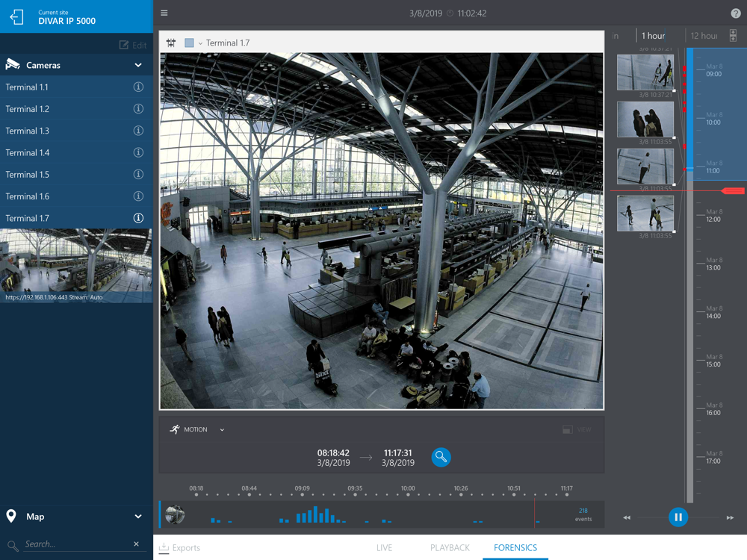The width and height of the screenshot is (747, 560).
Task: Click the VIEW icon in forensics panel
Action: 568,429
